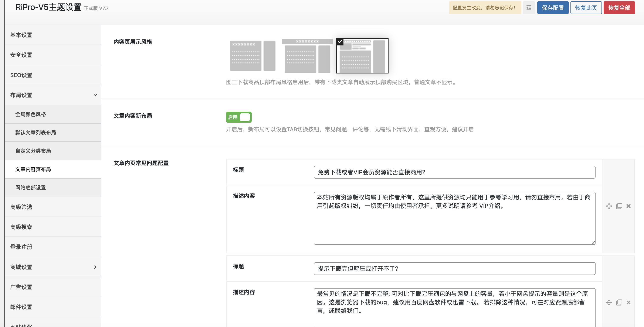Collapse the 布局设置 chevron in sidebar

(95, 95)
